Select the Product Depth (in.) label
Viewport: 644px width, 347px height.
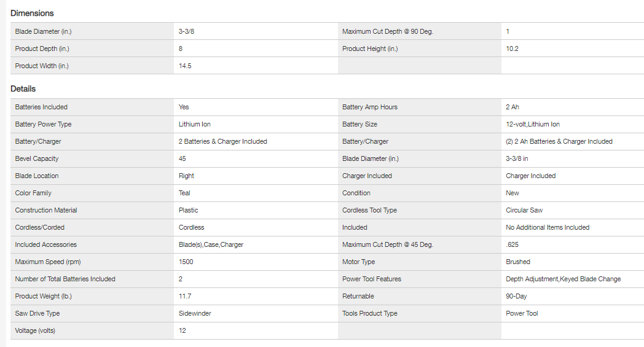42,49
